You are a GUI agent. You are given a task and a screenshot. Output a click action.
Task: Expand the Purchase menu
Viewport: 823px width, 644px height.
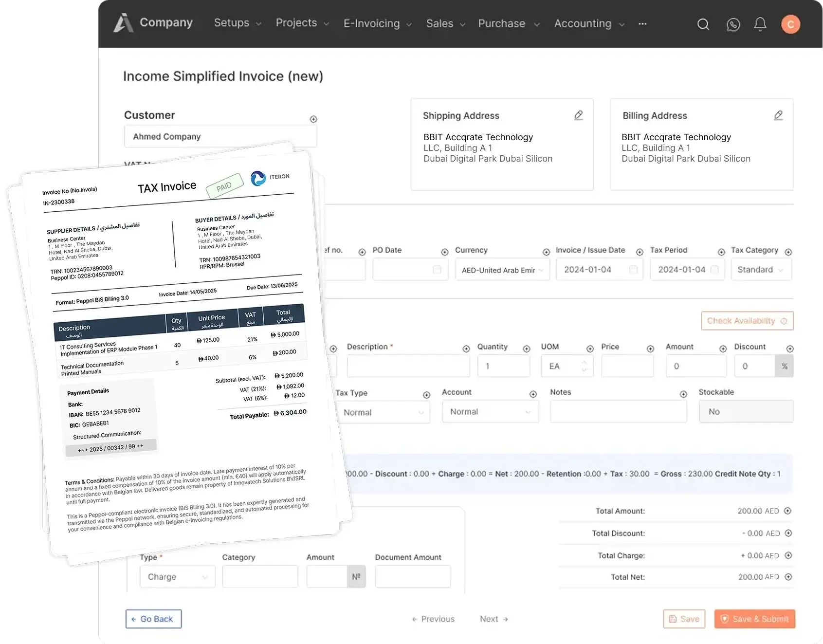pos(509,23)
